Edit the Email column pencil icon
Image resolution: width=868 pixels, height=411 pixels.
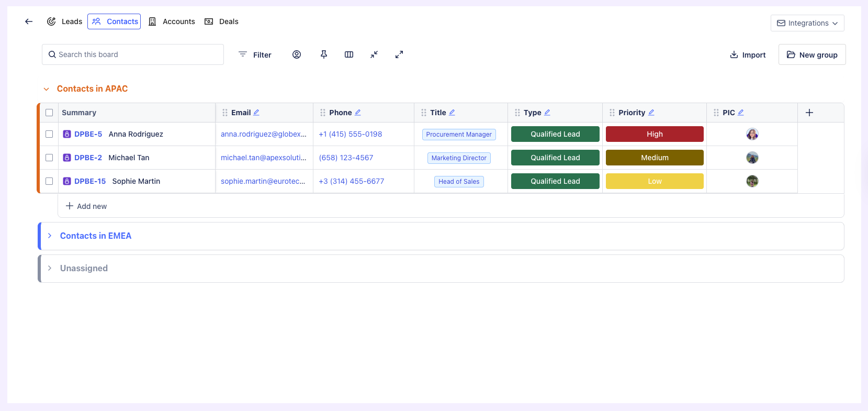(x=256, y=113)
